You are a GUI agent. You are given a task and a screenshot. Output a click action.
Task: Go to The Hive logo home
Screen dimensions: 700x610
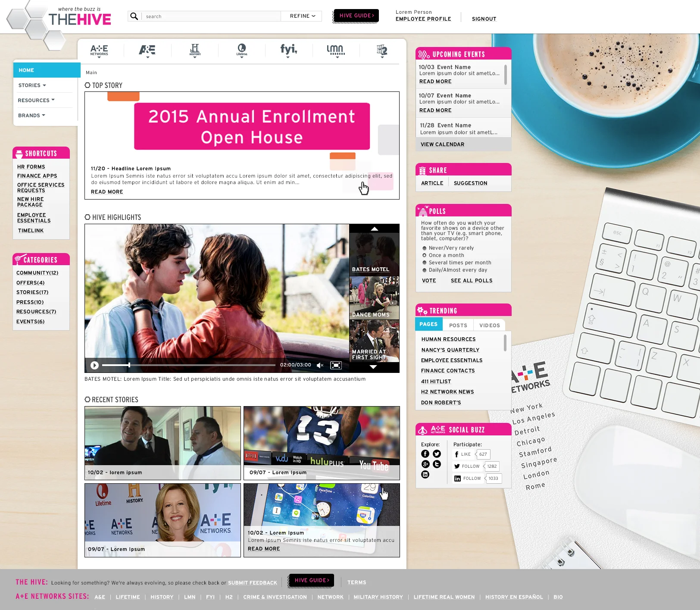pyautogui.click(x=80, y=16)
